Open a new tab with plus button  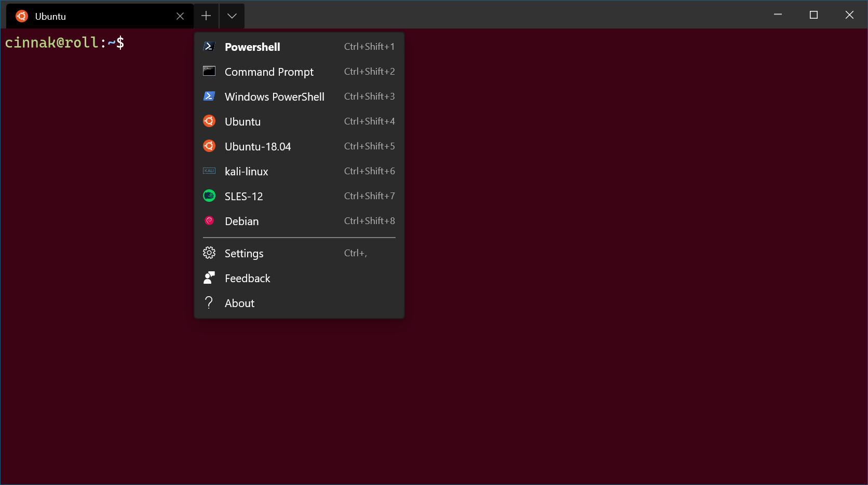[206, 16]
